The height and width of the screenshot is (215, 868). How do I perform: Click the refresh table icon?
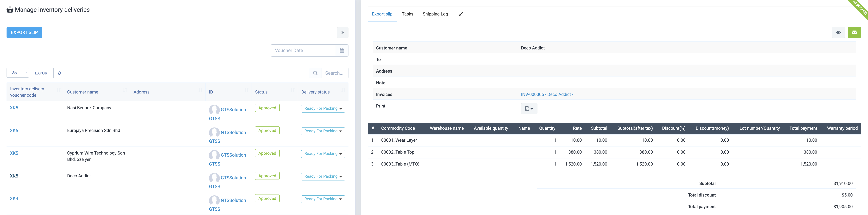coord(59,73)
